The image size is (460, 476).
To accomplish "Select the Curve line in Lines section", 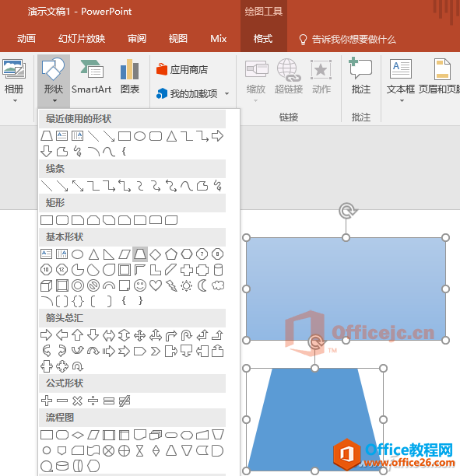I will [x=187, y=185].
